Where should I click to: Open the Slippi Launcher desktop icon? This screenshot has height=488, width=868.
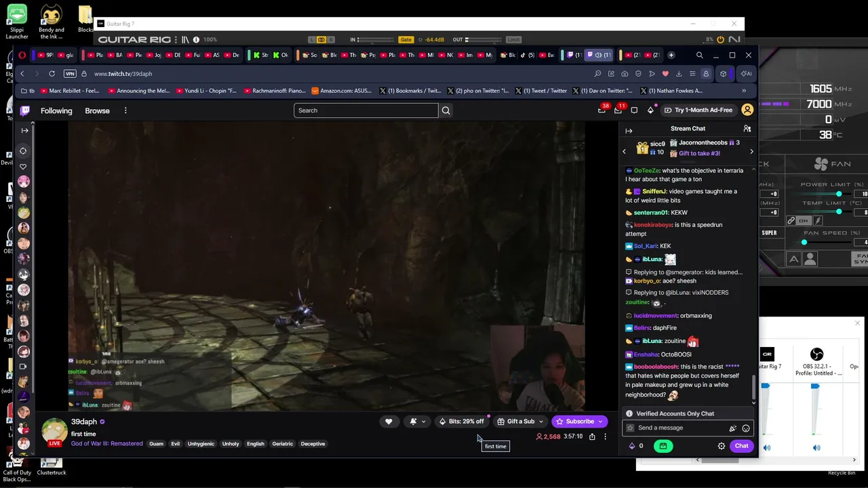click(x=17, y=22)
